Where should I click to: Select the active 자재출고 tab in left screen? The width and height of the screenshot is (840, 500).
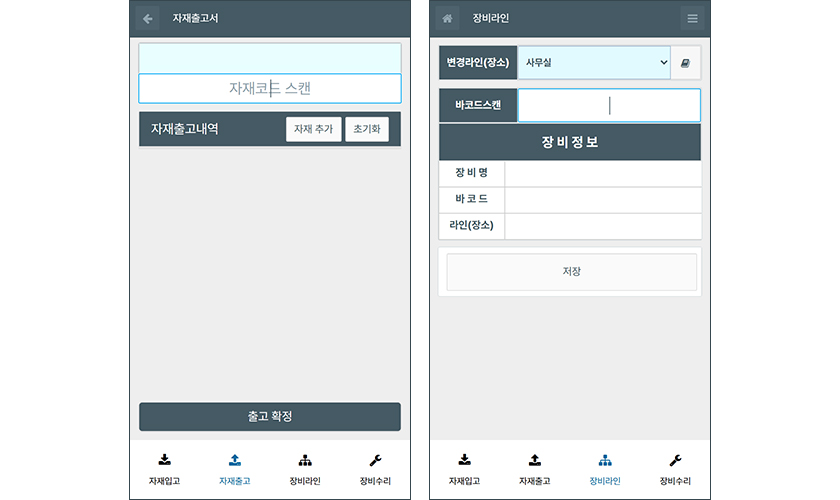235,469
